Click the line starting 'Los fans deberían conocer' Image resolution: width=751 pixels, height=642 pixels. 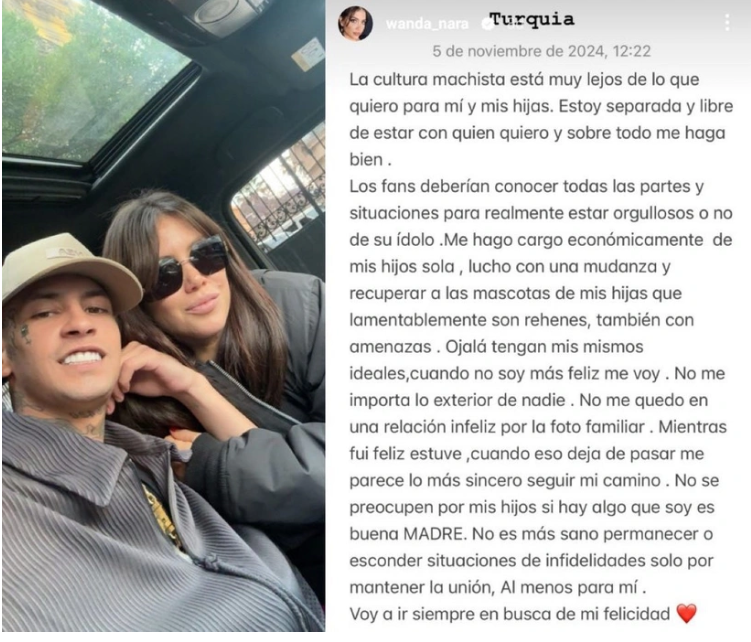(526, 186)
